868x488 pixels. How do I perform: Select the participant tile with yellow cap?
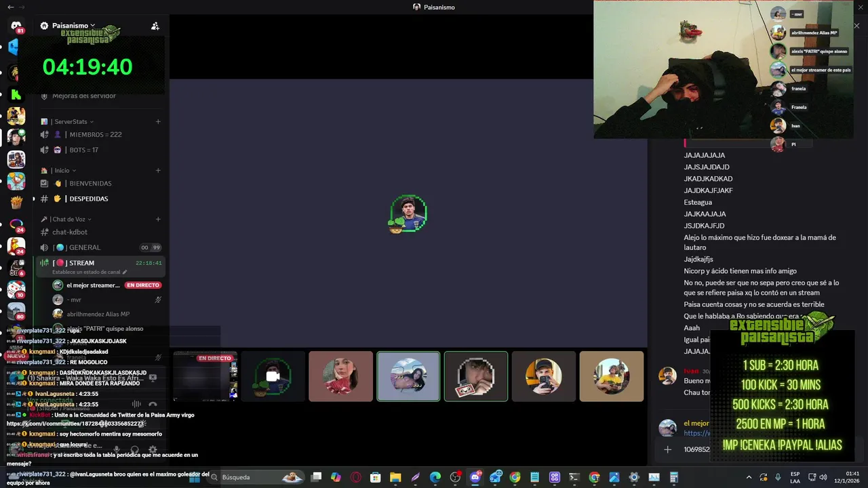point(544,376)
